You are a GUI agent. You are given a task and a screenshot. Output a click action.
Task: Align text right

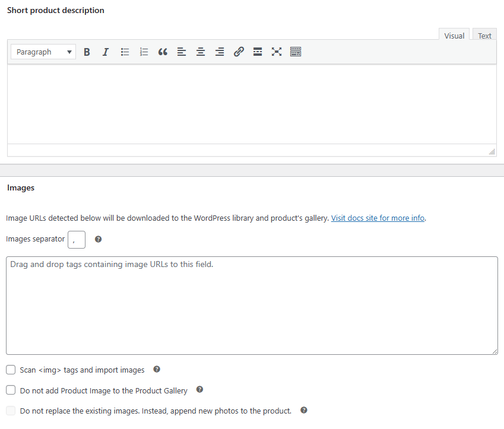[x=220, y=52]
